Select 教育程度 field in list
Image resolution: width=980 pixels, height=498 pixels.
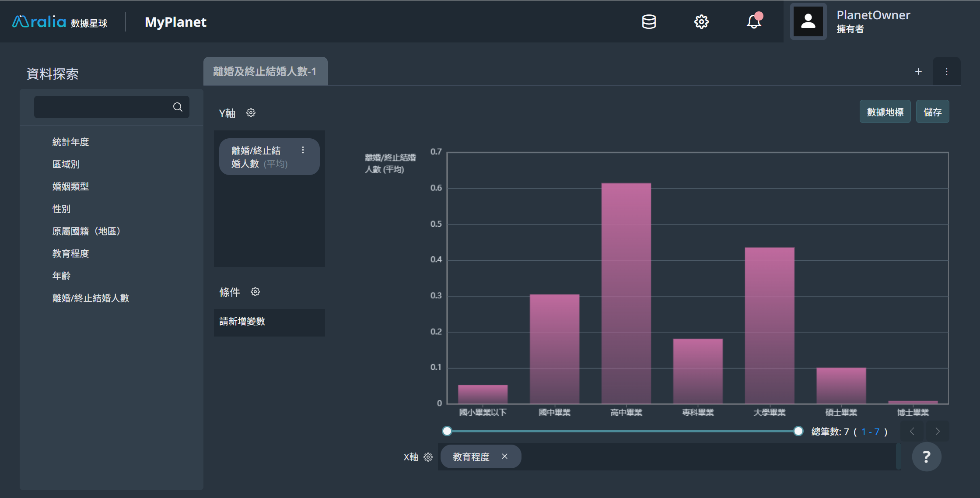[x=70, y=253]
